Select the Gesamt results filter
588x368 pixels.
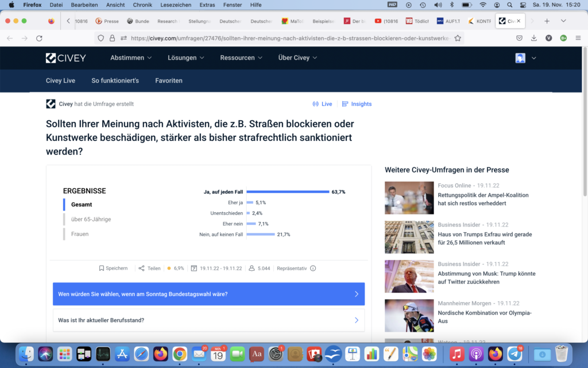point(82,204)
